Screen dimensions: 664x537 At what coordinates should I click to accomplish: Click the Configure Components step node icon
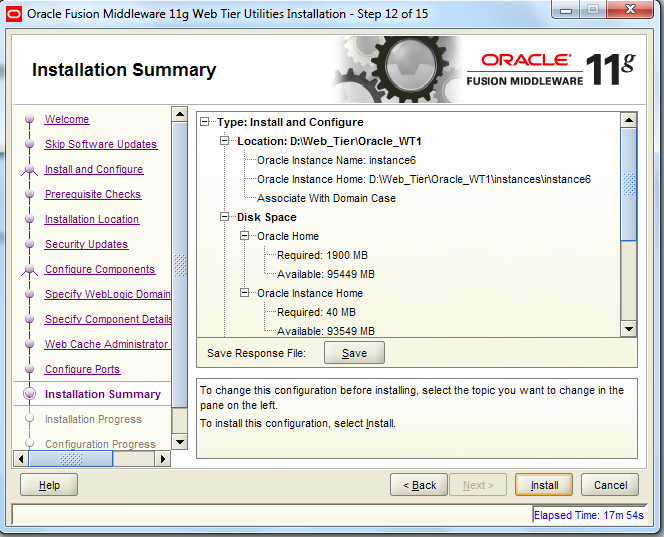tap(29, 269)
